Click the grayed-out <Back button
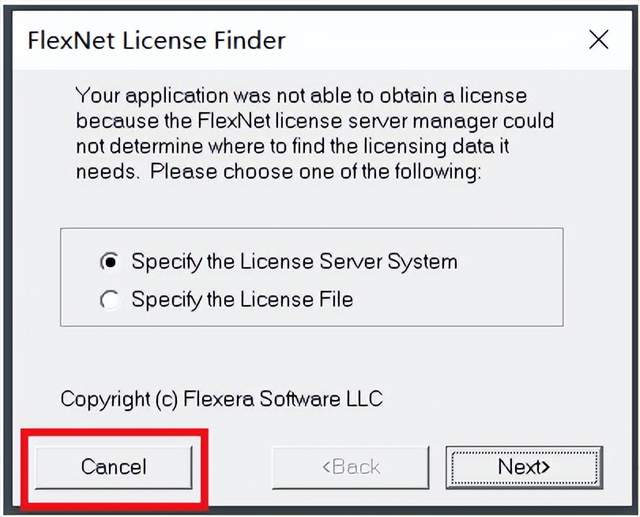This screenshot has width=640, height=517. pos(350,467)
